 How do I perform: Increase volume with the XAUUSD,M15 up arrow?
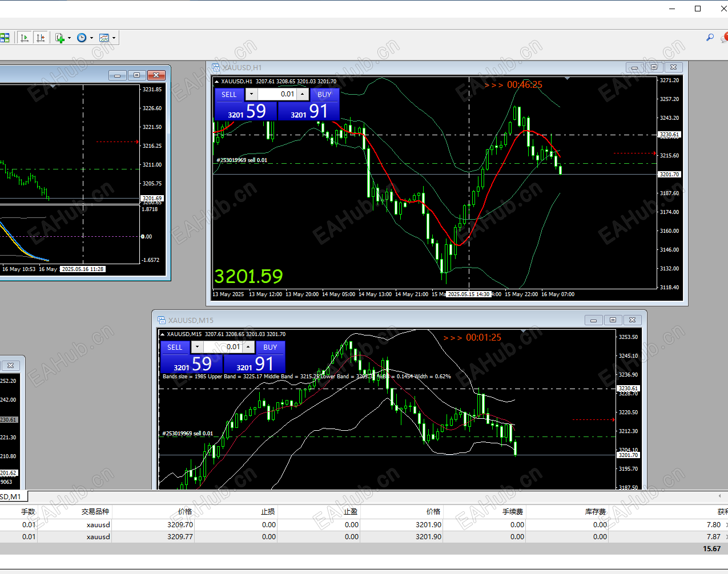coord(248,347)
